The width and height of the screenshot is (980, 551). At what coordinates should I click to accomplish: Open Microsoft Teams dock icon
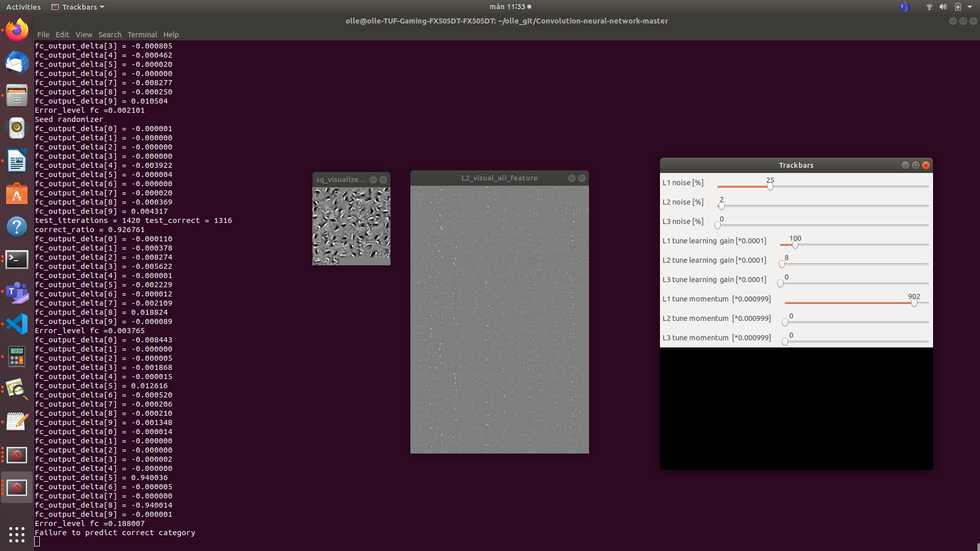coord(17,292)
